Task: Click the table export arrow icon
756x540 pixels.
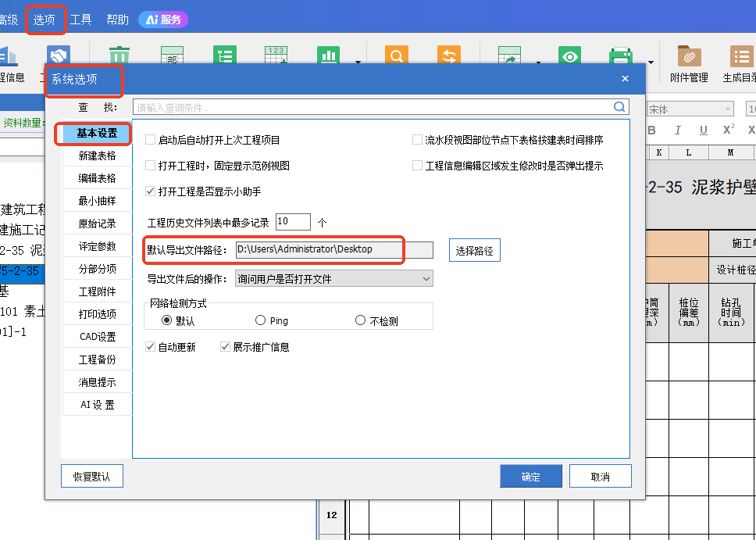Action: [510, 55]
